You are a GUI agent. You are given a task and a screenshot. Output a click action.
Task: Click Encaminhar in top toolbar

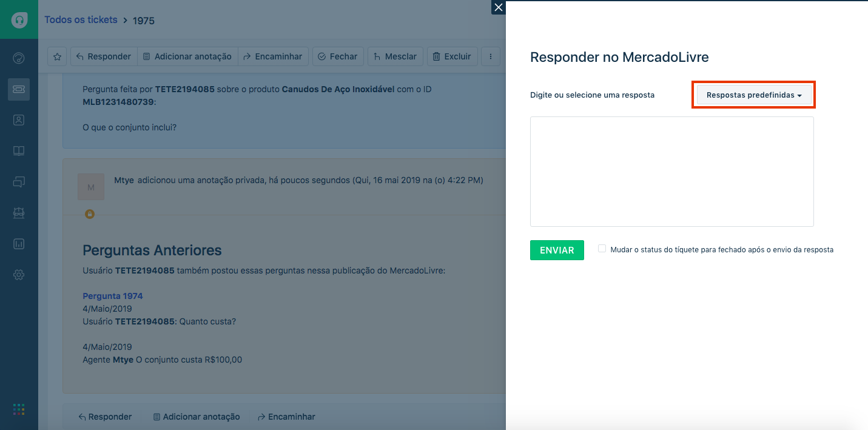pyautogui.click(x=273, y=56)
